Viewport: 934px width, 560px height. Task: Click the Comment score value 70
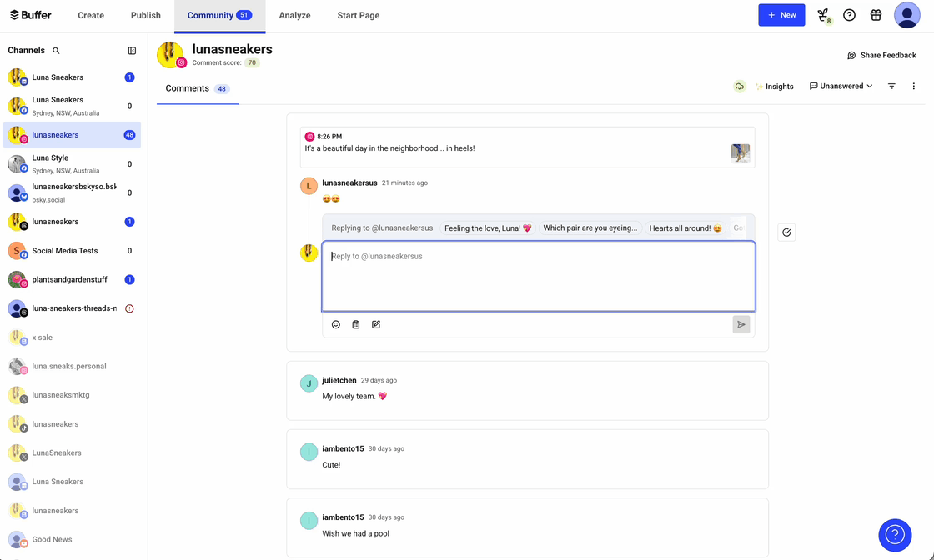click(x=252, y=62)
